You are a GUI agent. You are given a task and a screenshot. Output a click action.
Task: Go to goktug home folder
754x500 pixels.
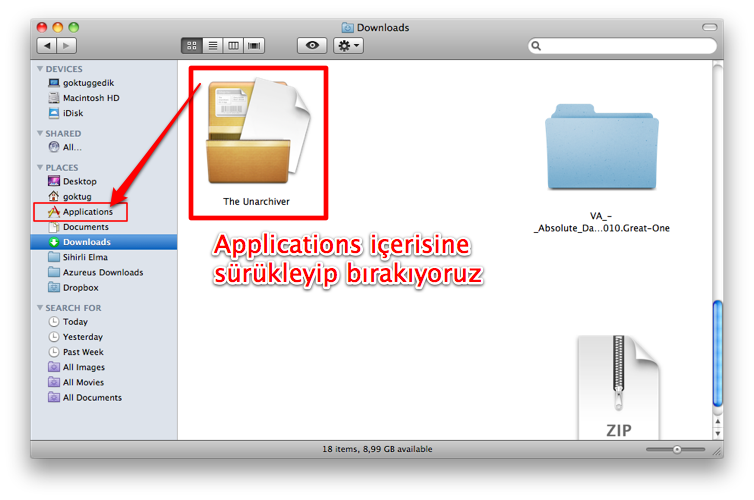(x=77, y=197)
